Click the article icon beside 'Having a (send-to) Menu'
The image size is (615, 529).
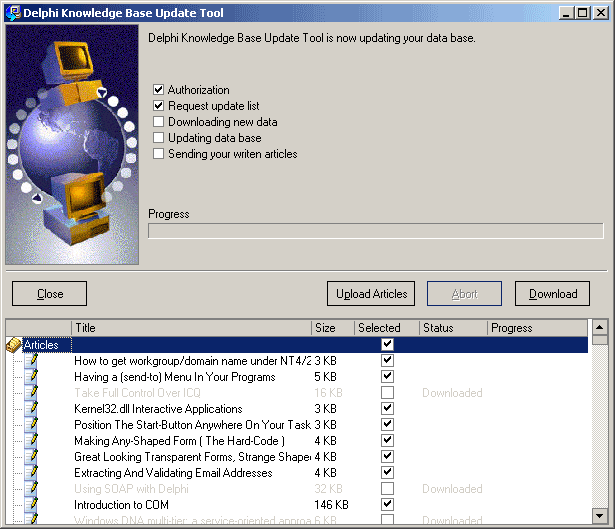31,376
